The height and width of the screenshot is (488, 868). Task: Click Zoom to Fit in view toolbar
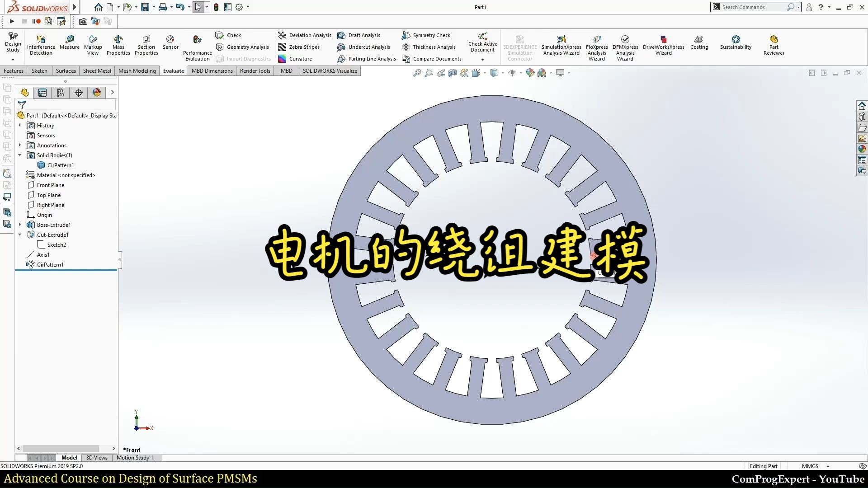pos(417,73)
